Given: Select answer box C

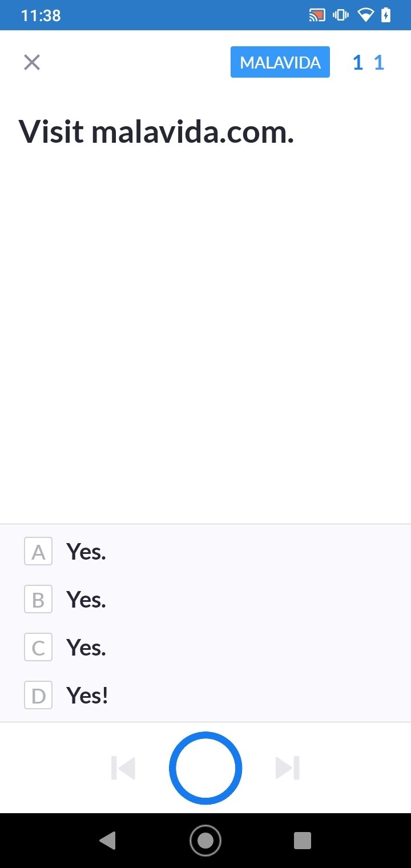Looking at the screenshot, I should [x=38, y=647].
